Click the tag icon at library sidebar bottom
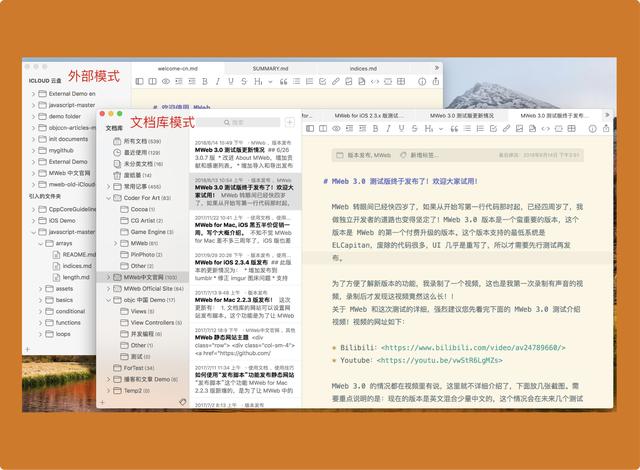 coord(182,402)
